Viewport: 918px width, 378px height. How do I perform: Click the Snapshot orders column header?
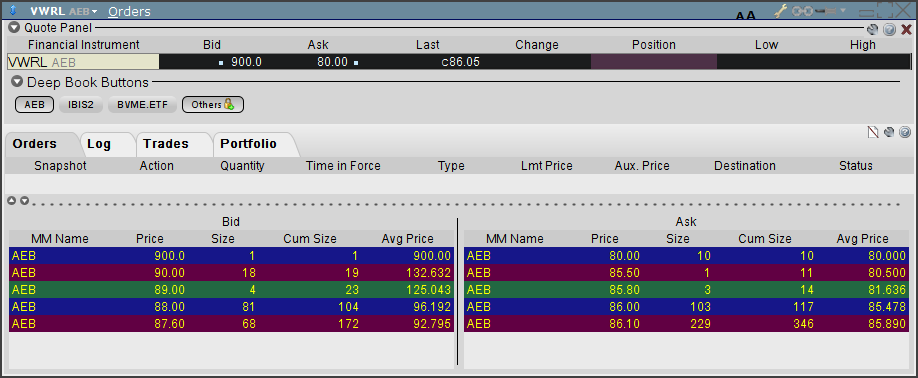pos(60,166)
